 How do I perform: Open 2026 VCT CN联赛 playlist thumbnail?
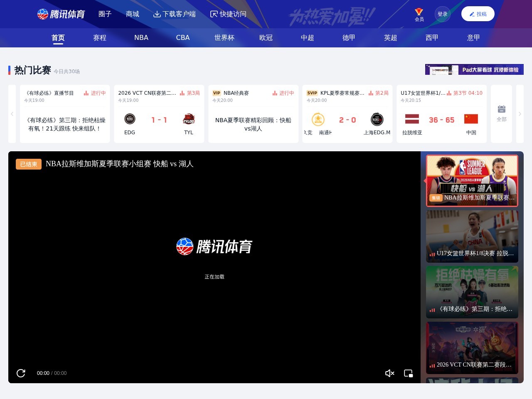472,348
